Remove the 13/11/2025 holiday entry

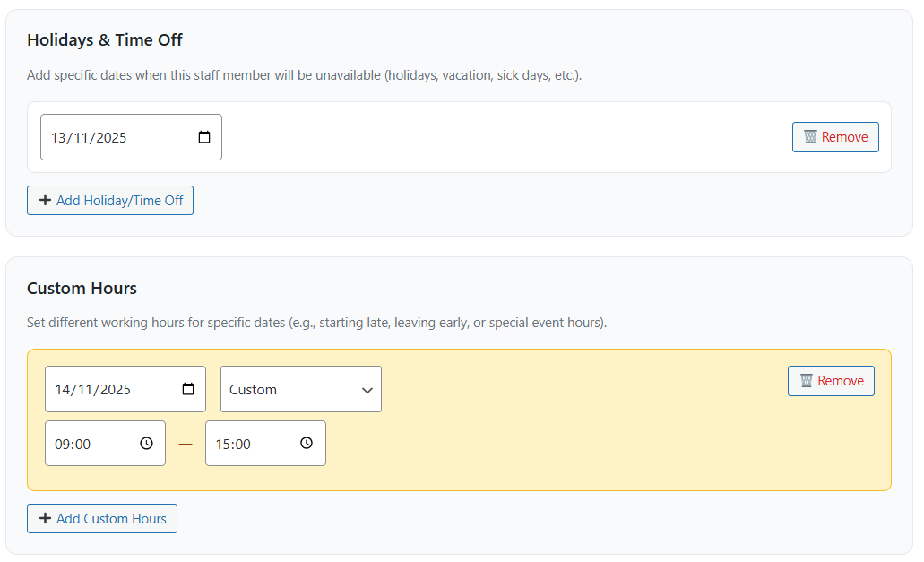coord(835,137)
